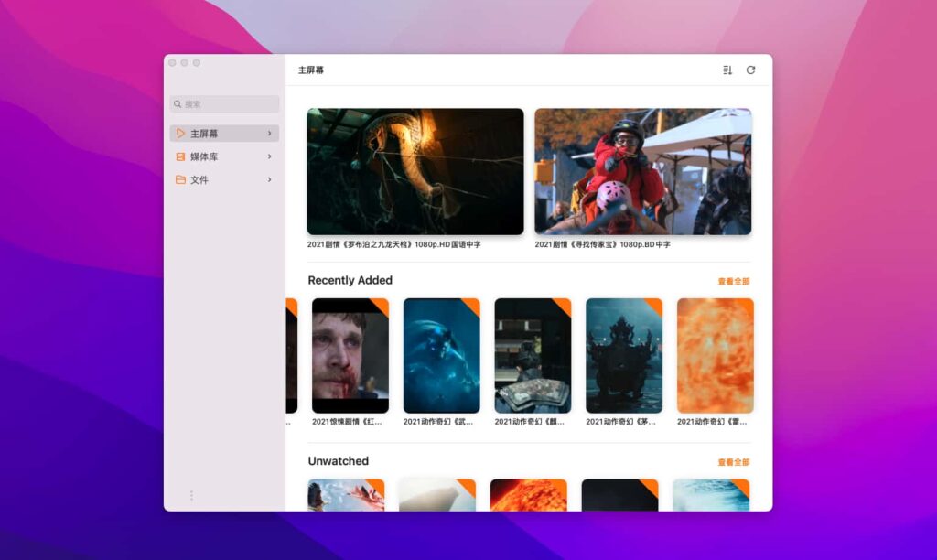
Task: Click the refresh icon at top right
Action: pyautogui.click(x=752, y=70)
